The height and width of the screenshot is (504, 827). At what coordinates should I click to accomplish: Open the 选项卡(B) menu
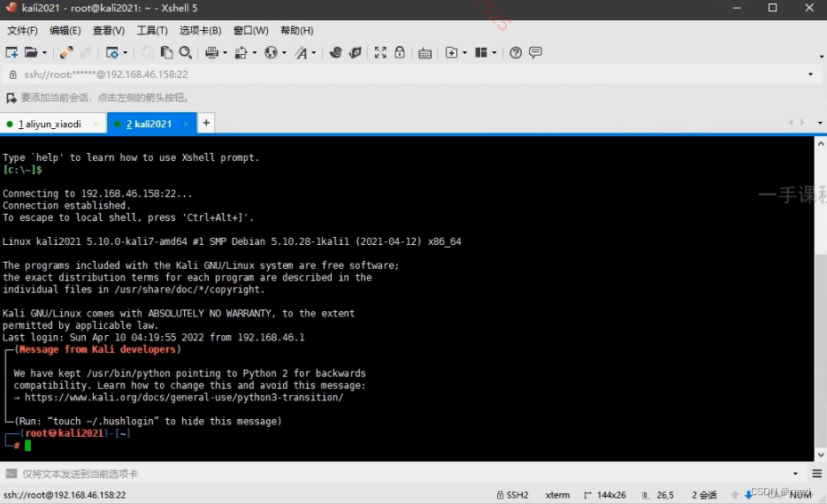tap(201, 31)
